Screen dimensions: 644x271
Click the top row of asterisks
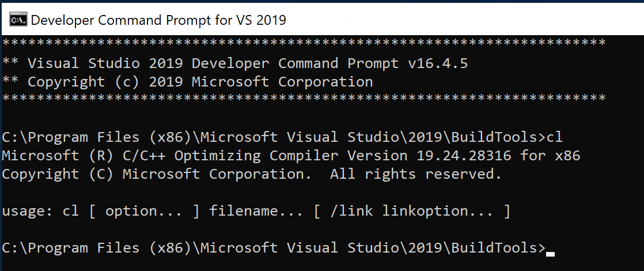click(x=304, y=44)
